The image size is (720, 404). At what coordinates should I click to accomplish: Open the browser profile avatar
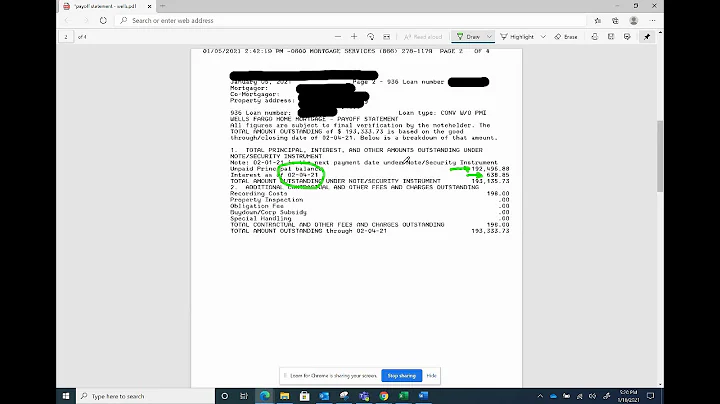[x=634, y=21]
